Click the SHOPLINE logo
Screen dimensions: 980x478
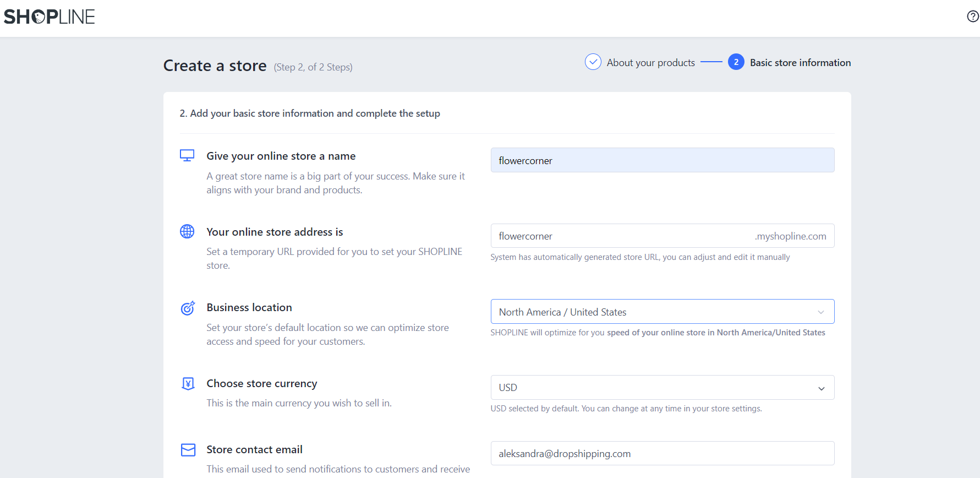point(50,17)
